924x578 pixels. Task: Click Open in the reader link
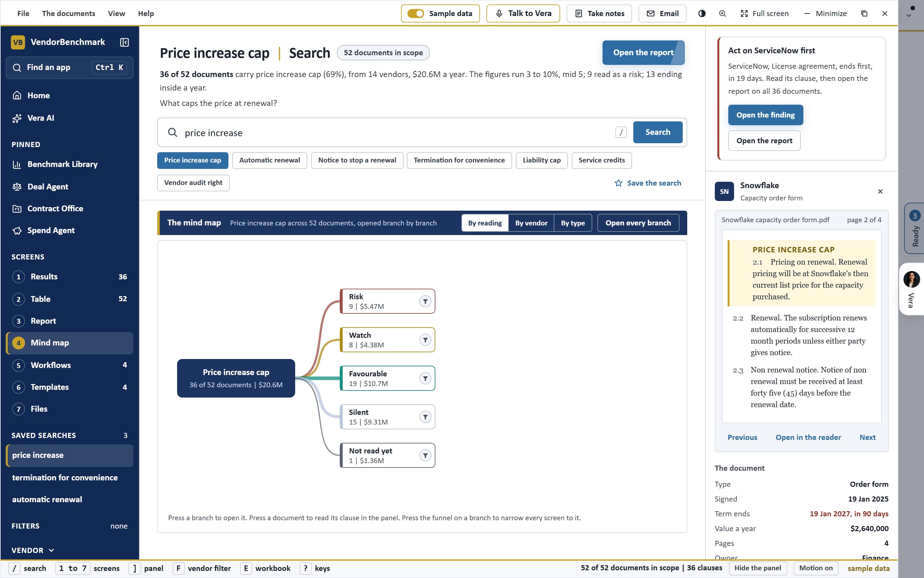click(x=808, y=437)
